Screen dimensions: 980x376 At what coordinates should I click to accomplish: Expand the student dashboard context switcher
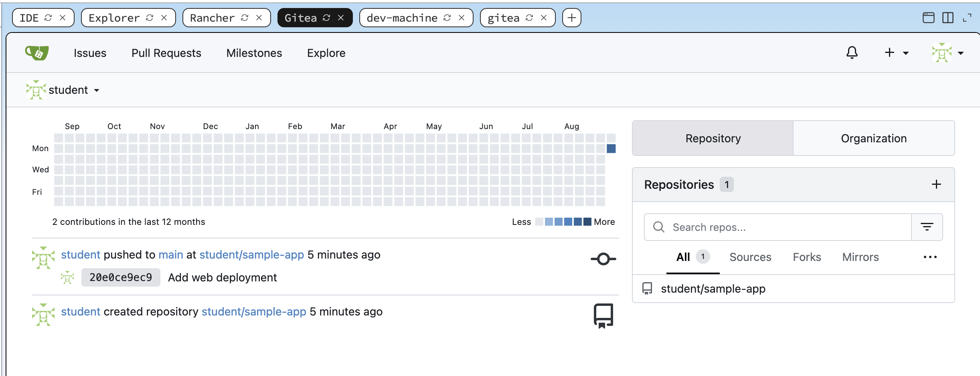(63, 90)
